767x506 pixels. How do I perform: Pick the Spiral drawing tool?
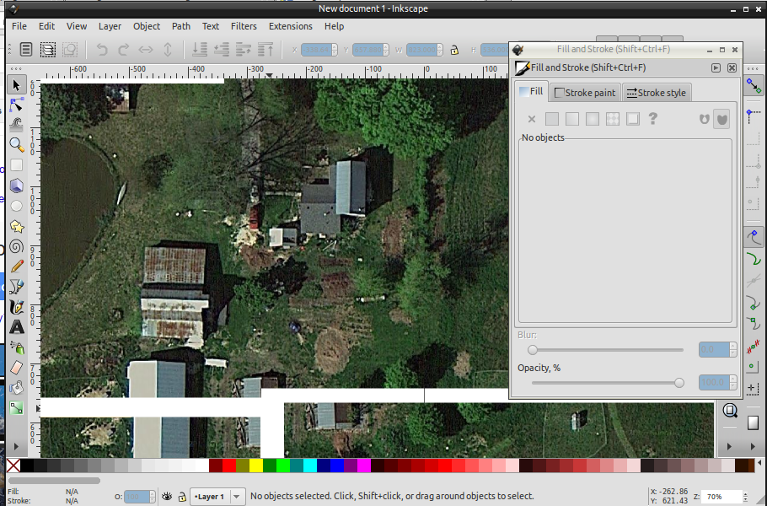(17, 246)
